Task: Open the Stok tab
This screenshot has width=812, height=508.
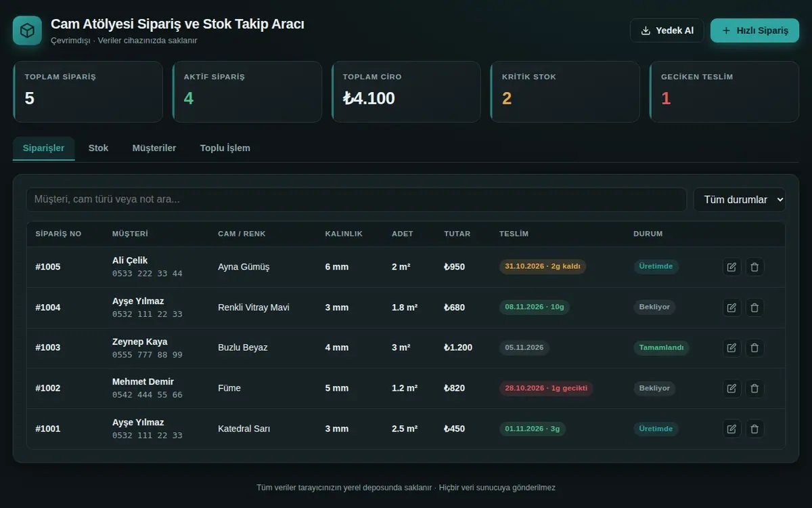Action: (x=98, y=148)
